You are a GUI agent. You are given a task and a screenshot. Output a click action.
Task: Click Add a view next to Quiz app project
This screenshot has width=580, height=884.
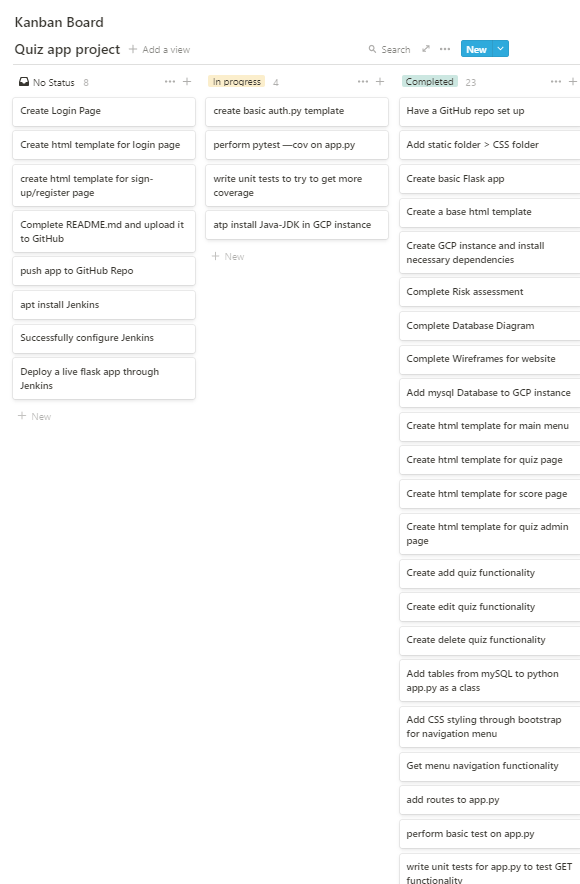point(166,49)
